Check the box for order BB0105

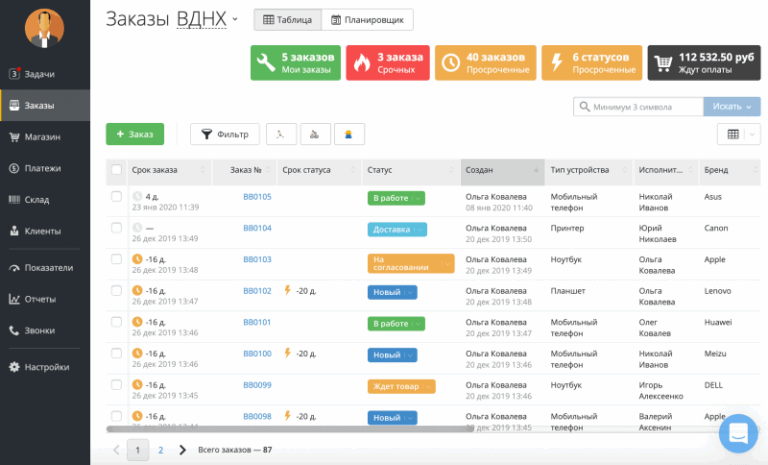click(117, 197)
